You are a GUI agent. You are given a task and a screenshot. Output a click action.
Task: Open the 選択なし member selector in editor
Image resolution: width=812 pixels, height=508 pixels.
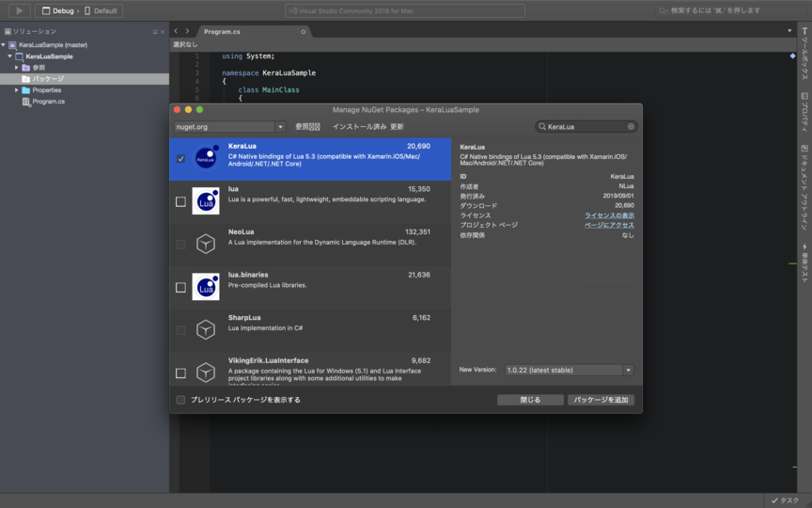[185, 44]
